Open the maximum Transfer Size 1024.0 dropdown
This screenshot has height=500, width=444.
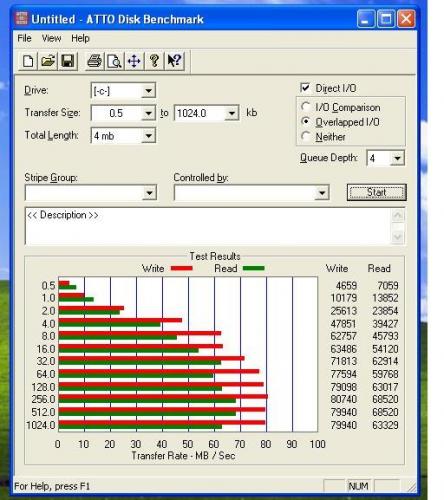point(231,113)
